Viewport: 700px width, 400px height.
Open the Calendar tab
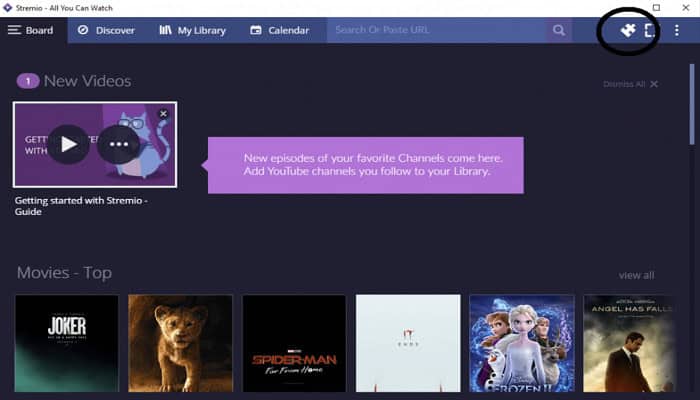(280, 30)
